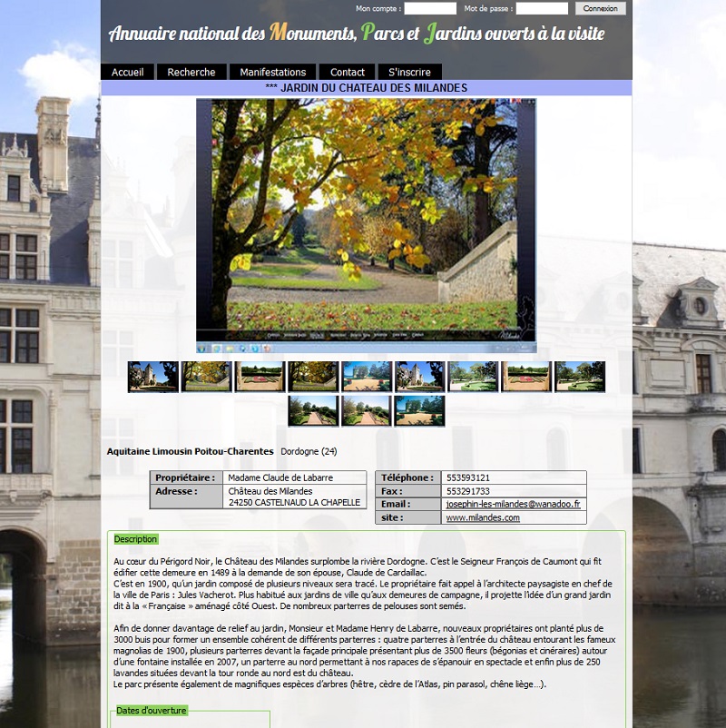Select eighth top-row thumbnail, red parterre

[x=526, y=377]
